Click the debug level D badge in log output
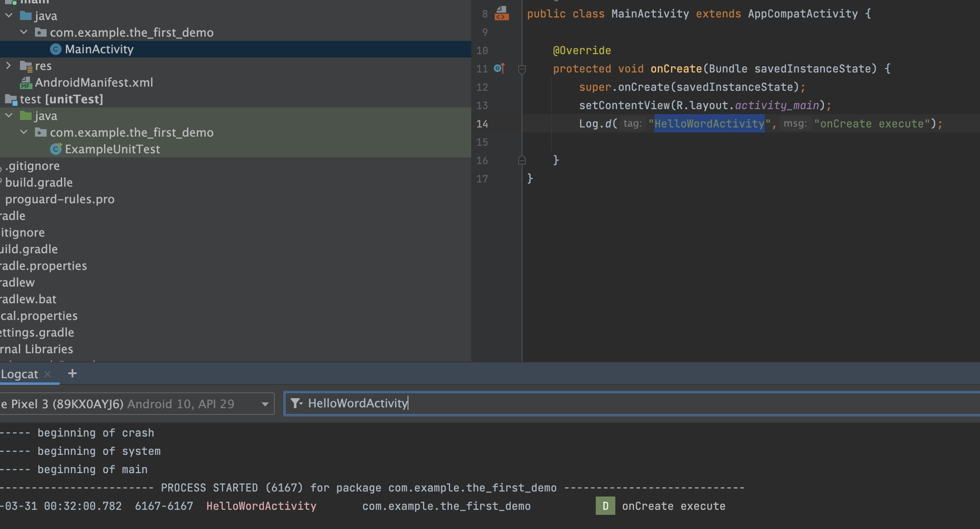The image size is (980, 529). pos(605,506)
